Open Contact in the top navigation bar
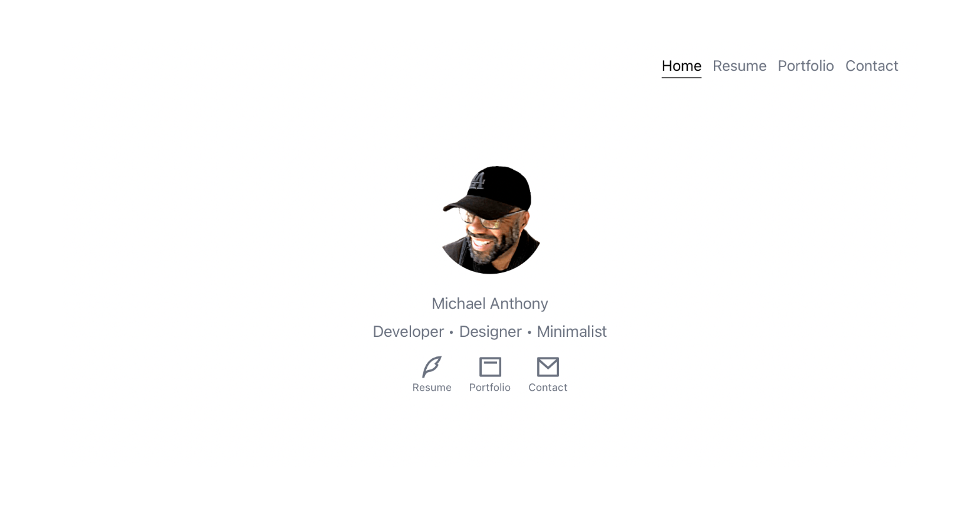Viewport: 980px width, 506px height. [872, 66]
